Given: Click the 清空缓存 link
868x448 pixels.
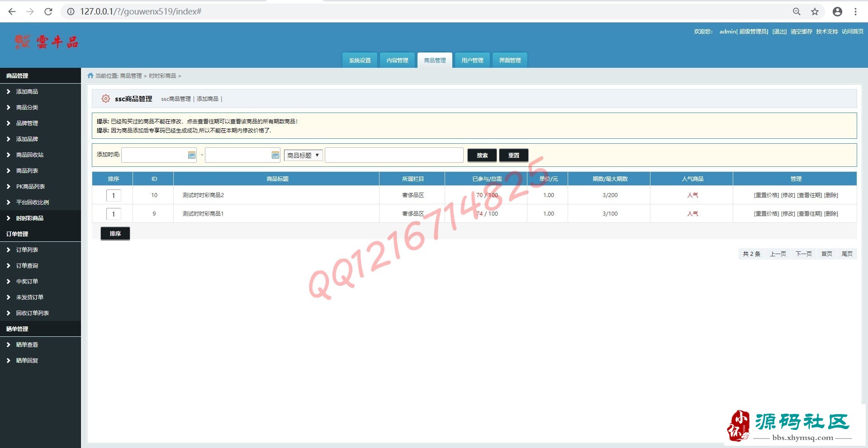Looking at the screenshot, I should [802, 31].
